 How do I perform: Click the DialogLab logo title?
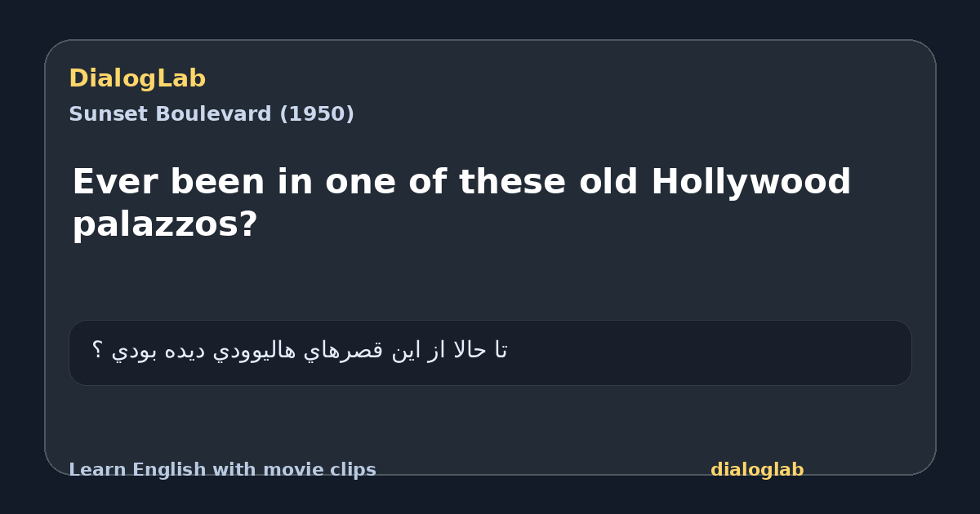(x=137, y=78)
